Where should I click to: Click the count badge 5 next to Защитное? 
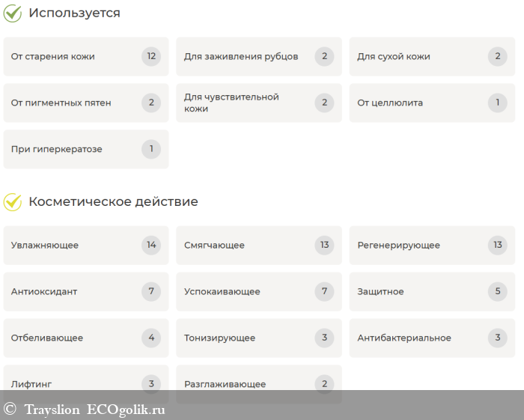497,291
